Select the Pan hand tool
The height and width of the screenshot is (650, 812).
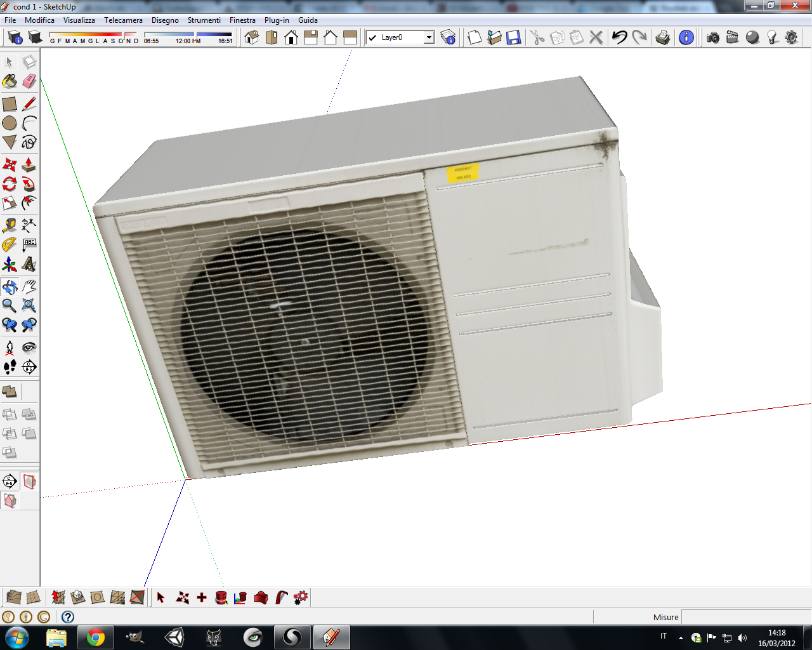coord(29,286)
